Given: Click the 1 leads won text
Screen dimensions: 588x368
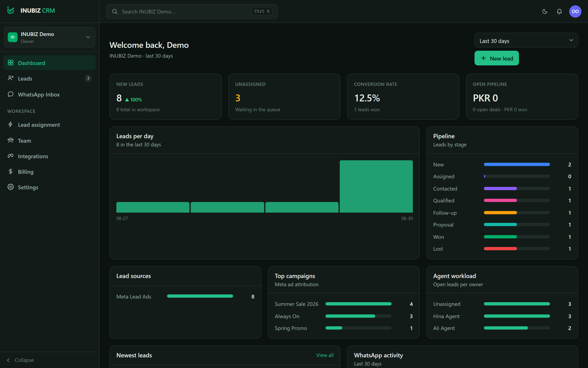Looking at the screenshot, I should tap(367, 110).
